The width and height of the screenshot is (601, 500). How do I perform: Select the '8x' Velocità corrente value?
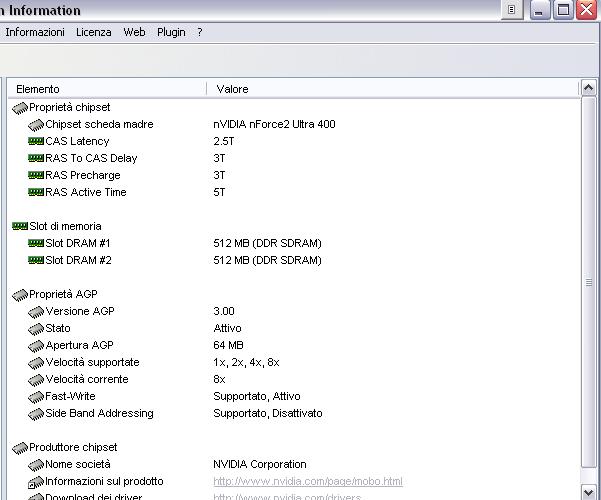coord(219,379)
